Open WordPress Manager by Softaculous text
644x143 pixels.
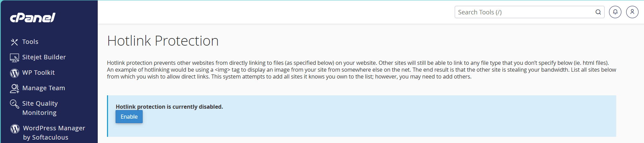point(54,133)
